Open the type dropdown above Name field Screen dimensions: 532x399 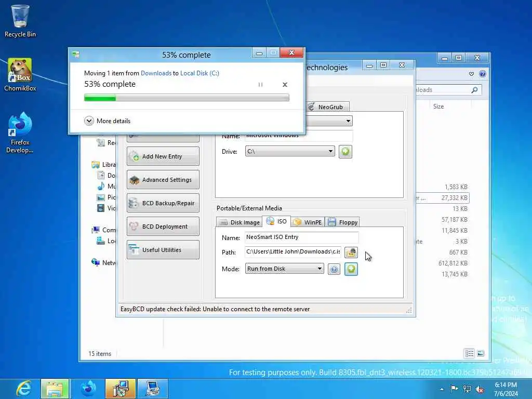coord(329,121)
